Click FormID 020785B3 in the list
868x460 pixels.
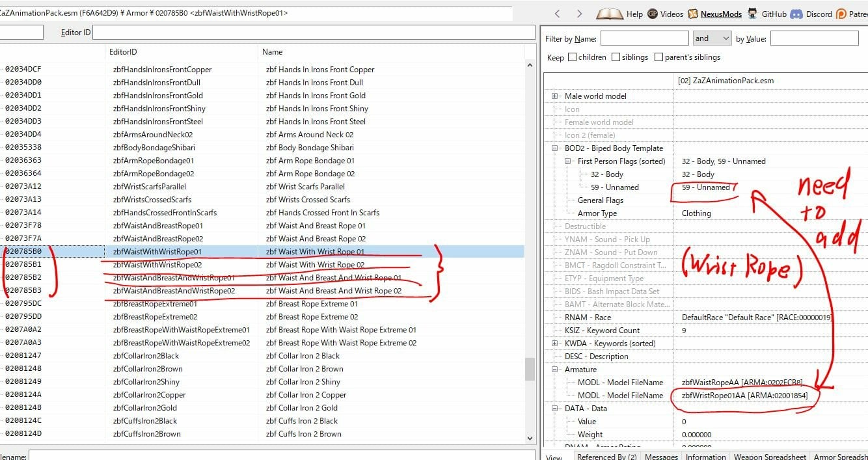click(x=23, y=291)
